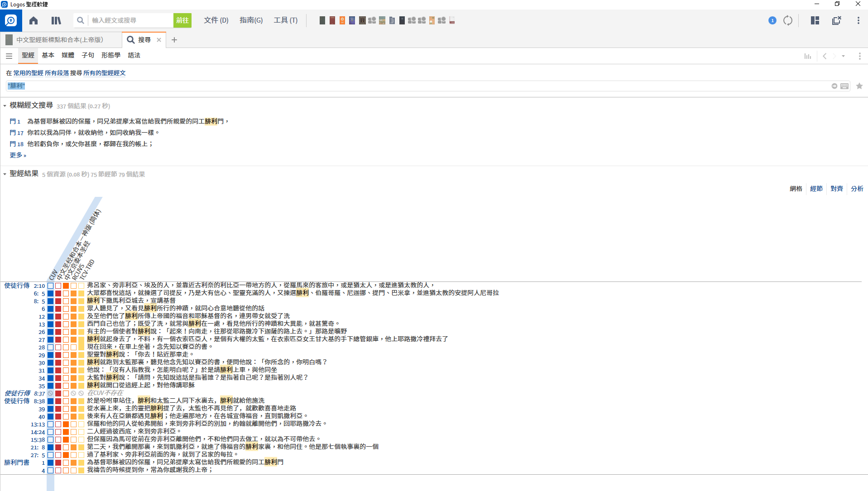Collapse the 聖經結果 section
Image resolution: width=868 pixels, height=491 pixels.
tap(5, 174)
